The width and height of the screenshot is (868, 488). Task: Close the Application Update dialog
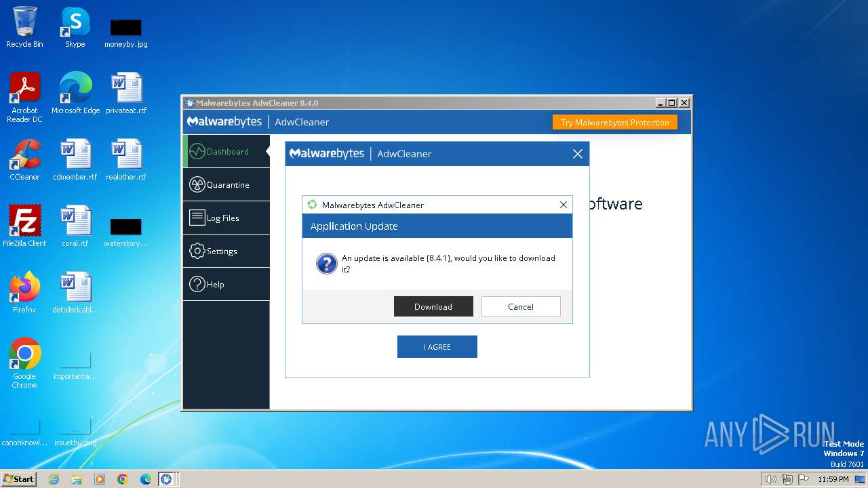[x=564, y=205]
